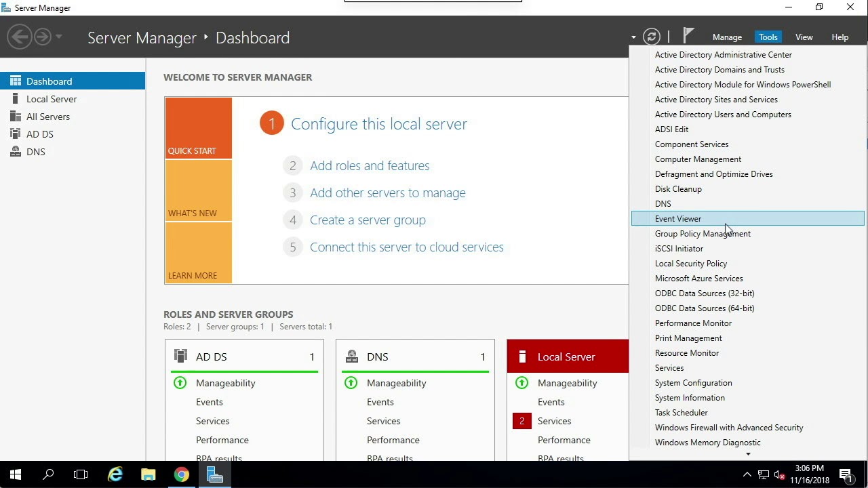
Task: Click the Refresh icon in the toolbar
Action: [x=651, y=37]
